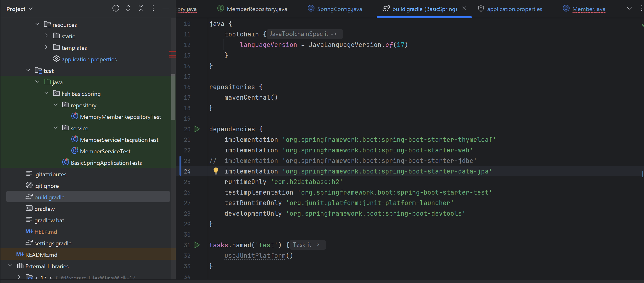Collapse the repository package
The width and height of the screenshot is (644, 283).
click(56, 105)
